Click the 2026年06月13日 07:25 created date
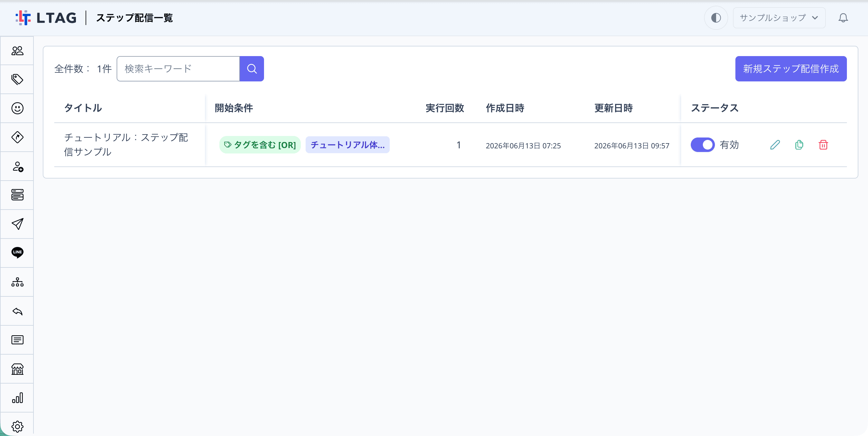 coord(523,146)
